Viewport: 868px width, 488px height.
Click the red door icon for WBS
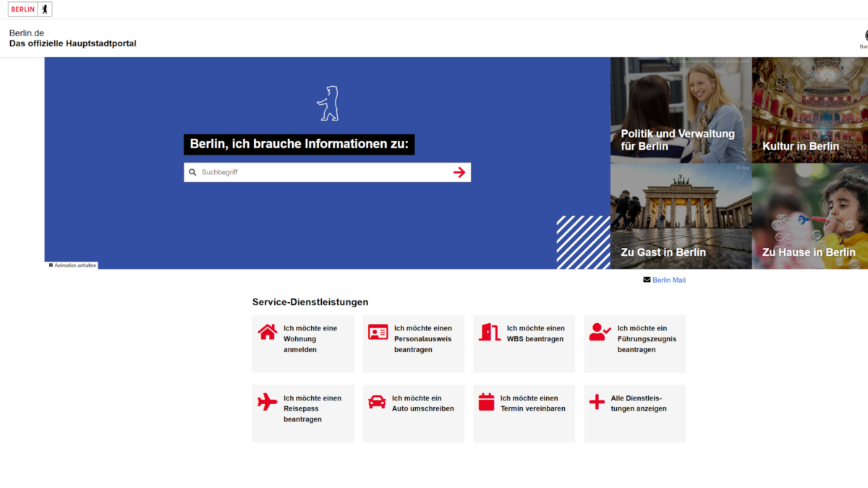(489, 332)
